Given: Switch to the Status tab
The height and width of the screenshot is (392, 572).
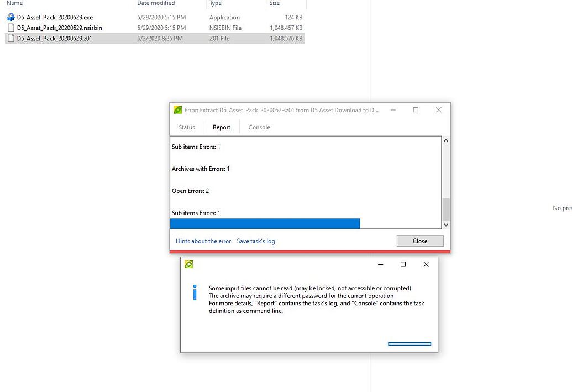Looking at the screenshot, I should (x=187, y=127).
